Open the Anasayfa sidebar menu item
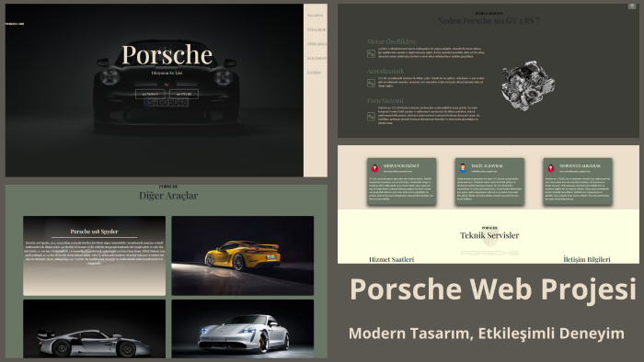 click(316, 16)
